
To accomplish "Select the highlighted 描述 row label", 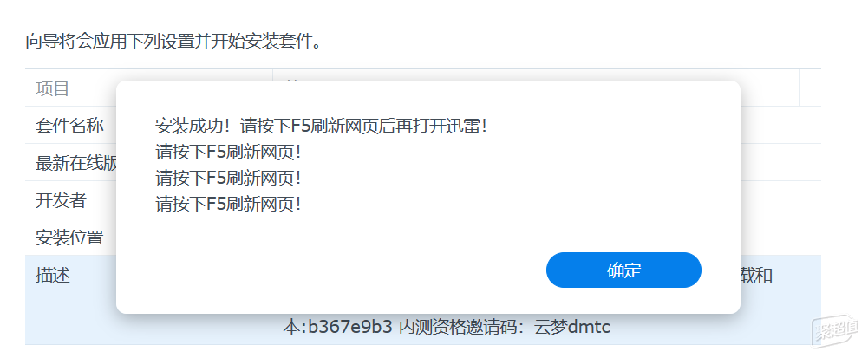I will point(53,275).
